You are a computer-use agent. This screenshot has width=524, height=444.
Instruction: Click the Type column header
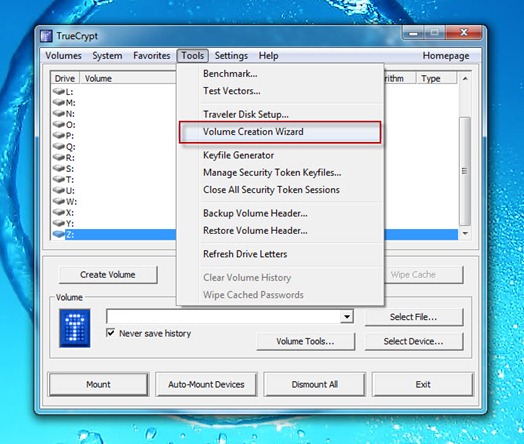[436, 79]
